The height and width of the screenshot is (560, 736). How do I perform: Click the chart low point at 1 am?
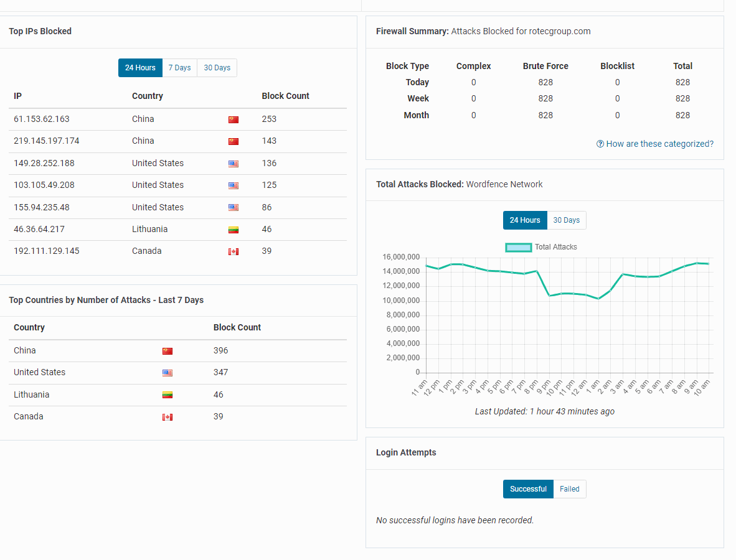point(598,299)
